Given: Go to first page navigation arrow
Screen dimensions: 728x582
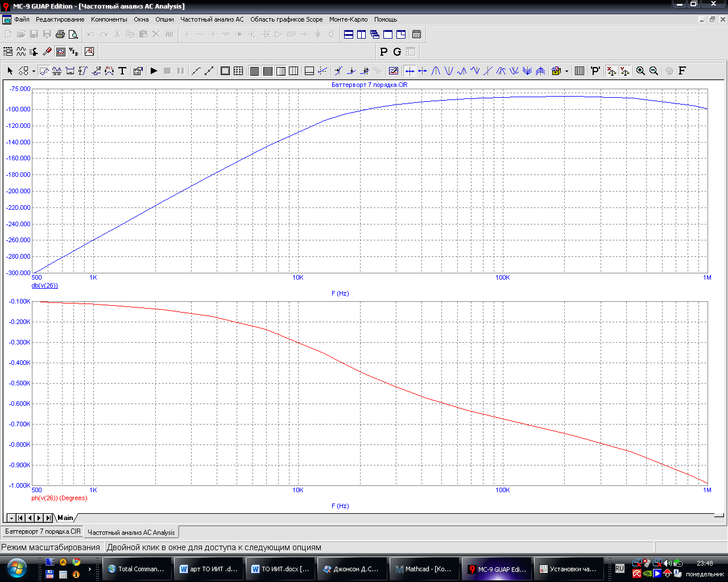Looking at the screenshot, I should pos(20,518).
